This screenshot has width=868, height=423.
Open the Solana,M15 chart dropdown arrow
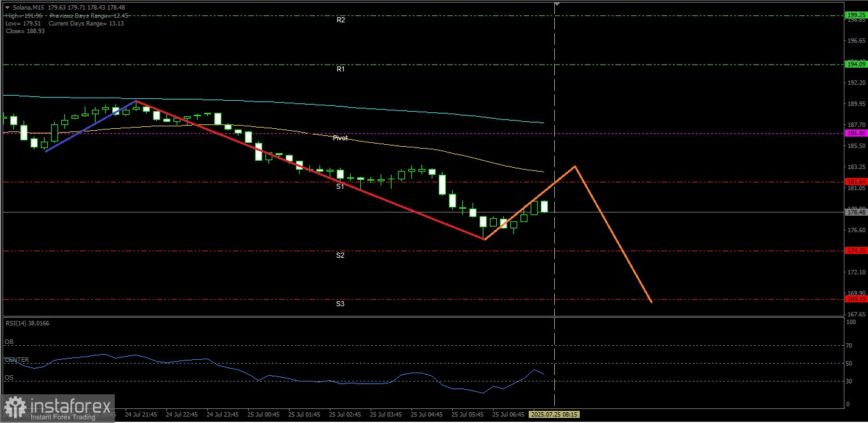7,8
